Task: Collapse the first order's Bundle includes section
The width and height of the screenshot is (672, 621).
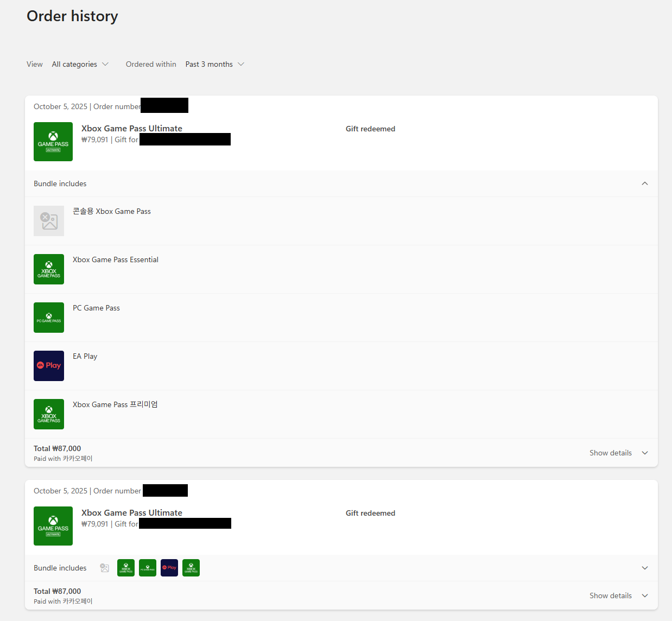Action: pos(645,183)
